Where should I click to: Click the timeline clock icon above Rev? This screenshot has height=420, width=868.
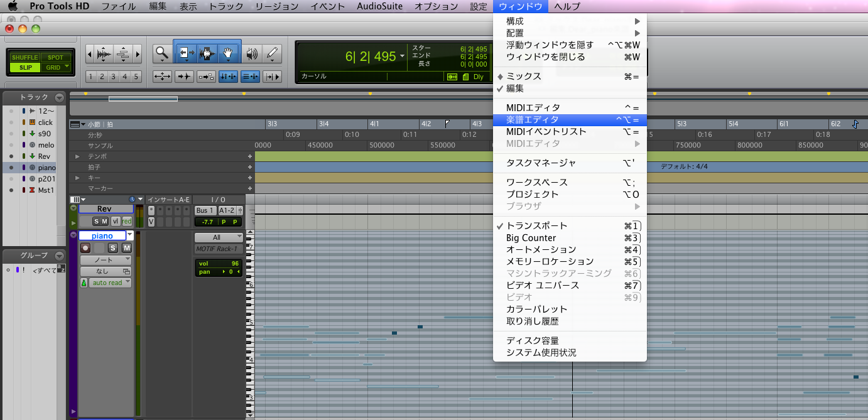tap(133, 199)
